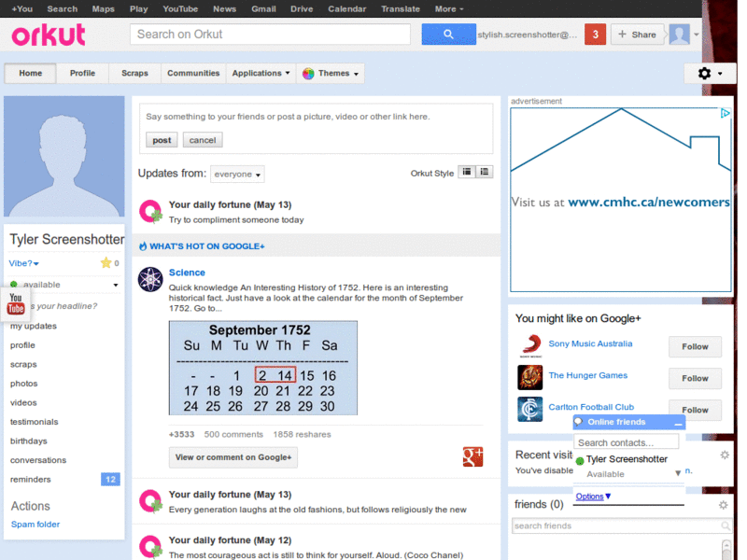Open the Applications dropdown menu
This screenshot has width=747, height=560.
point(261,74)
